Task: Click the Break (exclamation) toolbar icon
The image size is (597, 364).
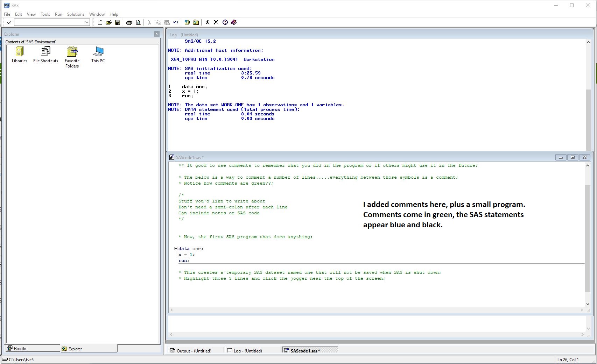Action: point(225,22)
